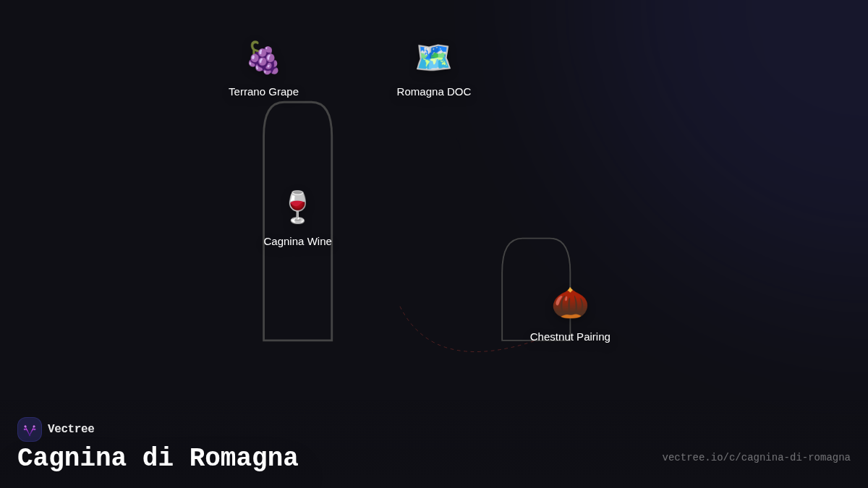Select the Cagnina Wine label text
868x488 pixels.
297,241
